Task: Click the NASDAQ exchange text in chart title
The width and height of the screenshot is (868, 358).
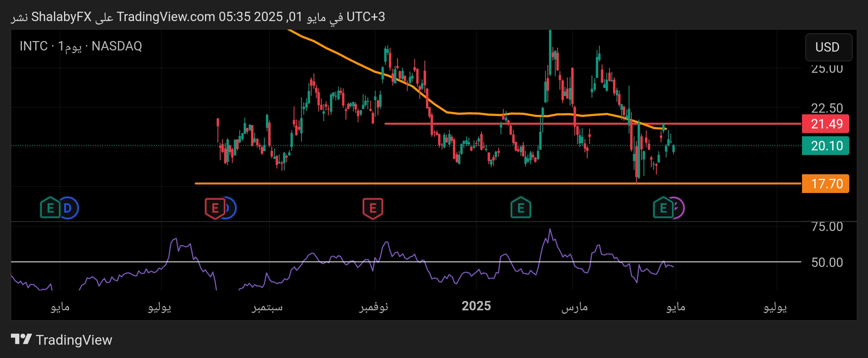Action: (117, 46)
